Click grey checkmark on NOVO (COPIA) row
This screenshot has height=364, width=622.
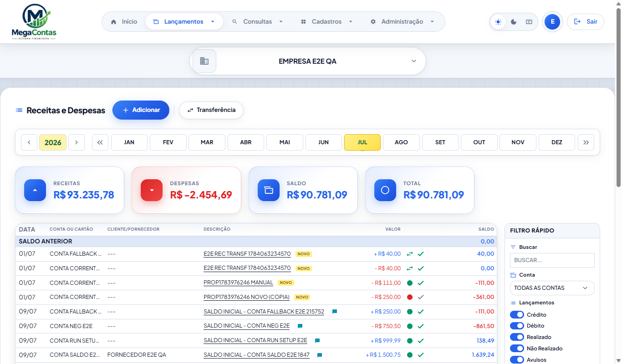tap(421, 297)
